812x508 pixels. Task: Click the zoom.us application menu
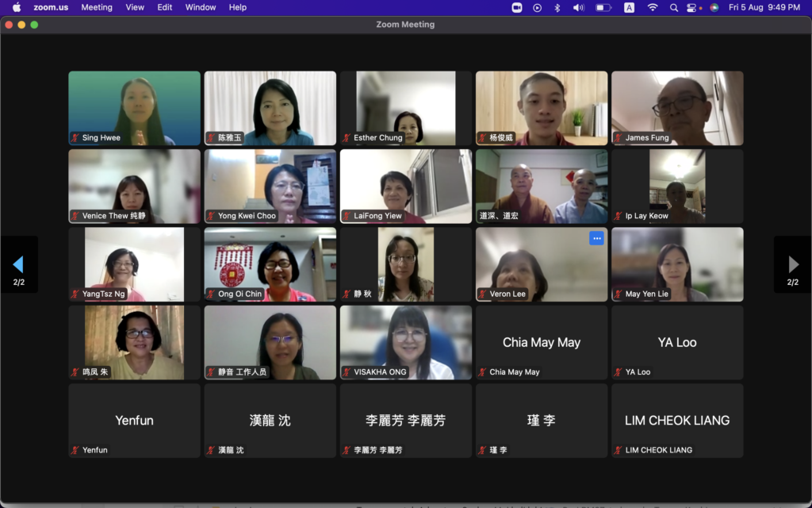(49, 7)
